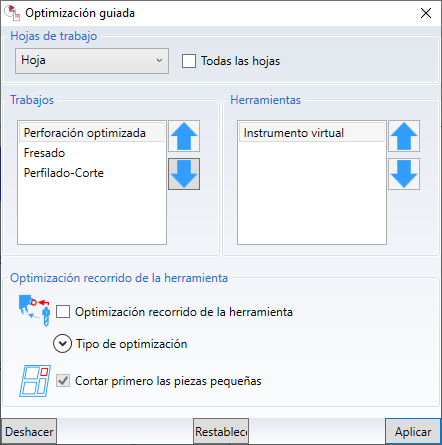Move tool up in Herramientas list

[x=404, y=136]
